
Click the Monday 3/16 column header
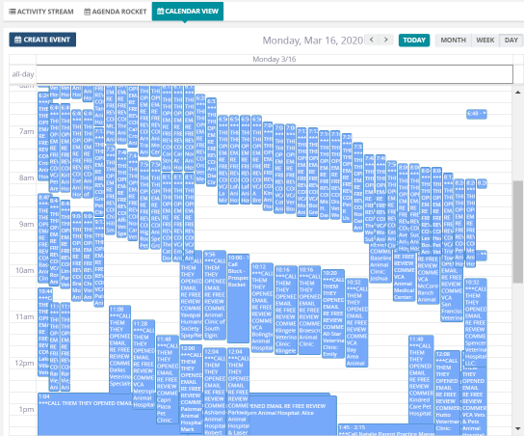(274, 59)
